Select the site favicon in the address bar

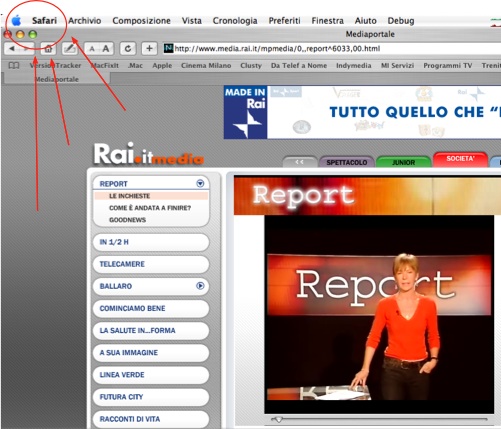(x=169, y=49)
